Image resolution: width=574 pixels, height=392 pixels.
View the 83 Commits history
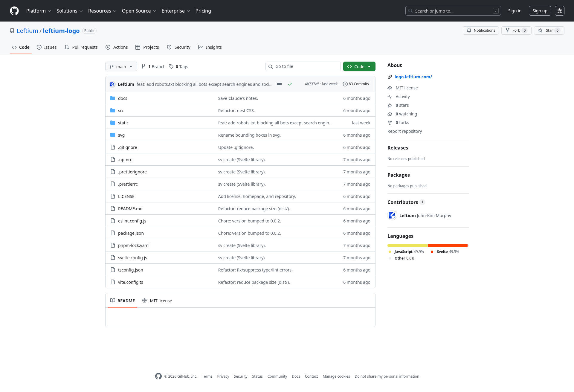tap(356, 84)
